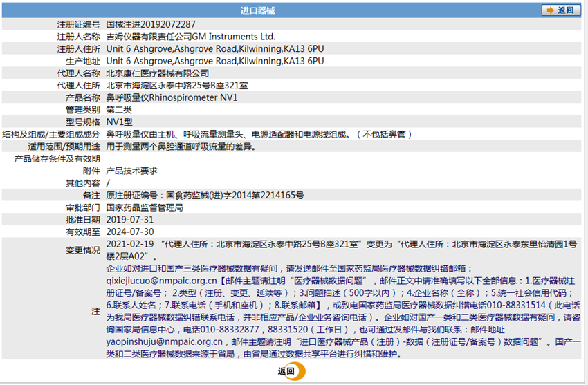This screenshot has width=588, height=385.
Task: Select the change record dated 2021-02-19
Action: [342, 250]
